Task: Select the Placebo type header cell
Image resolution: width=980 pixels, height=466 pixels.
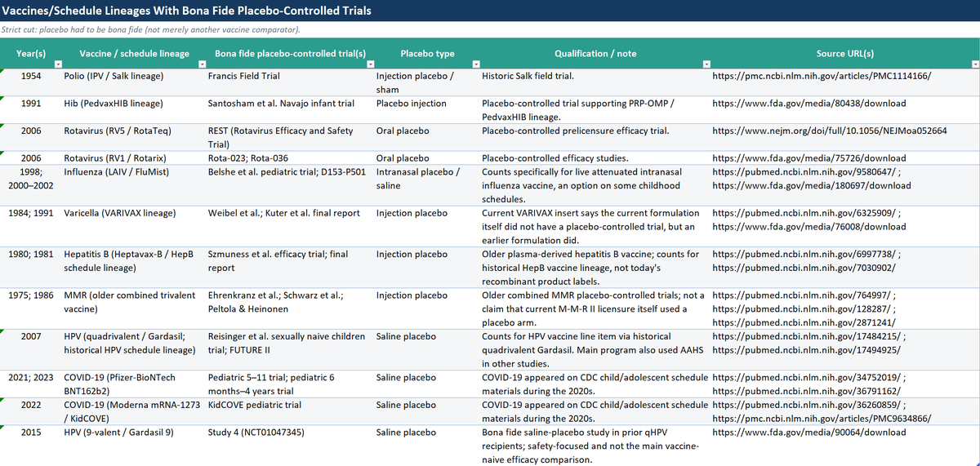Action: coord(426,54)
